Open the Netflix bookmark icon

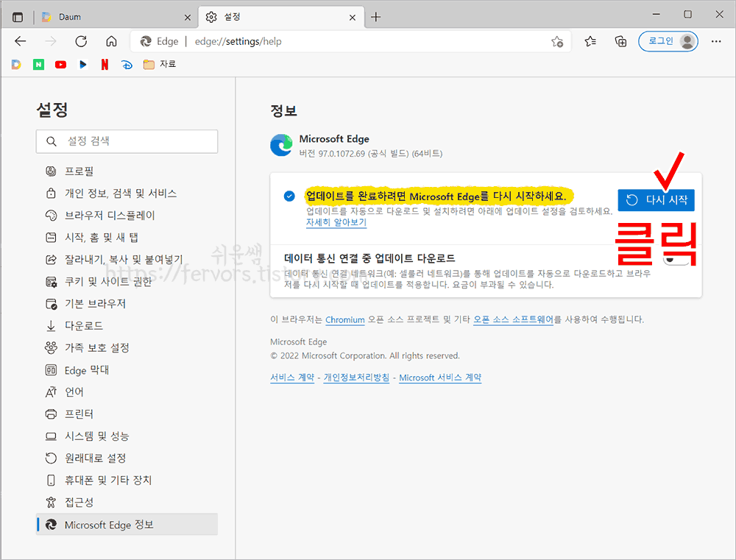point(105,64)
